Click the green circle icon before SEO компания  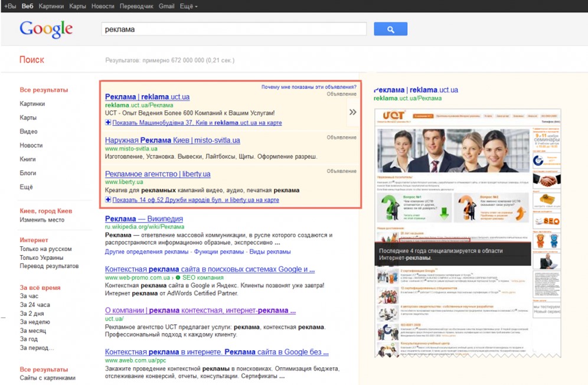point(178,278)
